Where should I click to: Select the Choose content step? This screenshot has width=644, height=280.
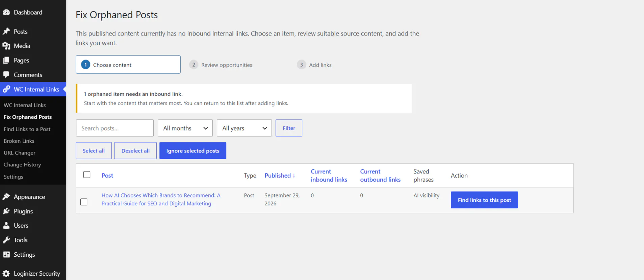128,65
